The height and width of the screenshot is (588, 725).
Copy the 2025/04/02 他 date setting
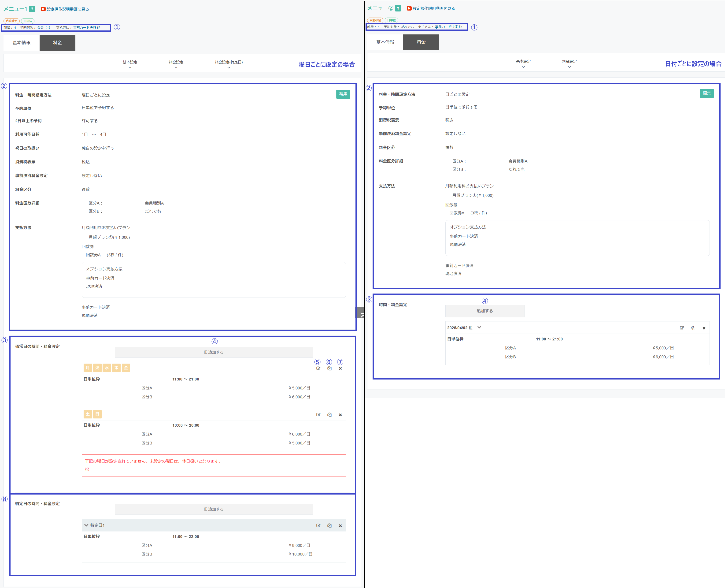tap(693, 328)
